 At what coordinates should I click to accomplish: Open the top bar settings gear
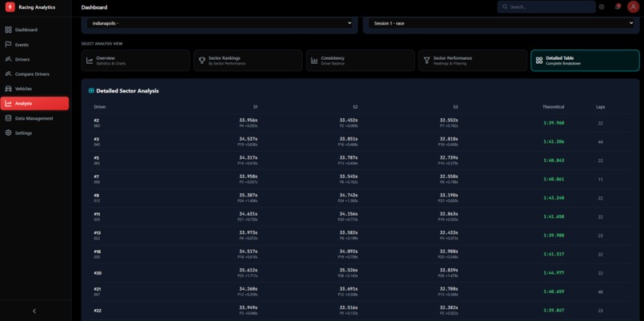pyautogui.click(x=602, y=7)
